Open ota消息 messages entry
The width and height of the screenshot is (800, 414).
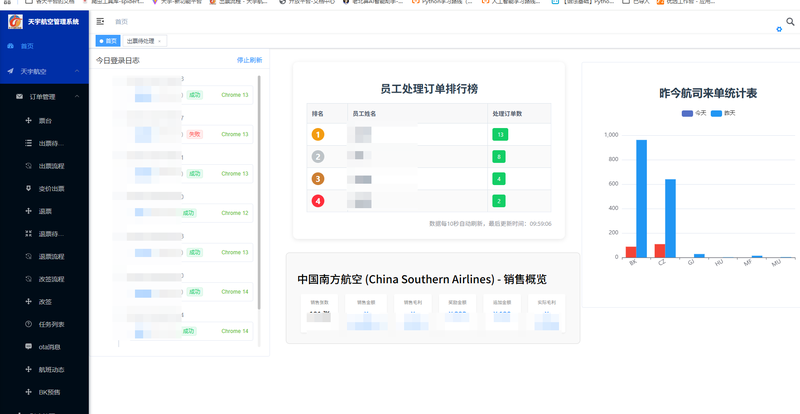pyautogui.click(x=49, y=346)
